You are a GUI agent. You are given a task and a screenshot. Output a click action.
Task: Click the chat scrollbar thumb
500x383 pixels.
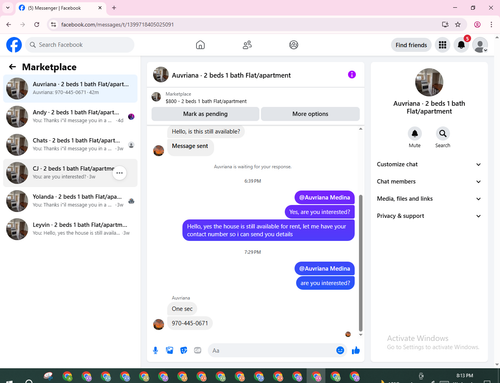360,263
